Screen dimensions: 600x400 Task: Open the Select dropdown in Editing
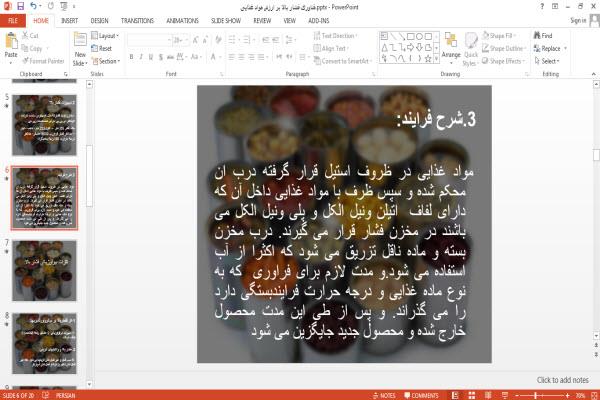click(x=547, y=61)
